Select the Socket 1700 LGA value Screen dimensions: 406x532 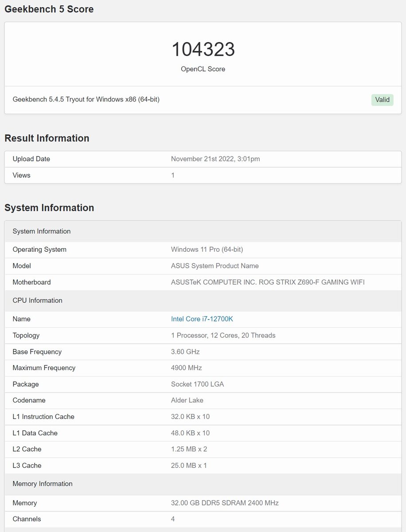(198, 384)
